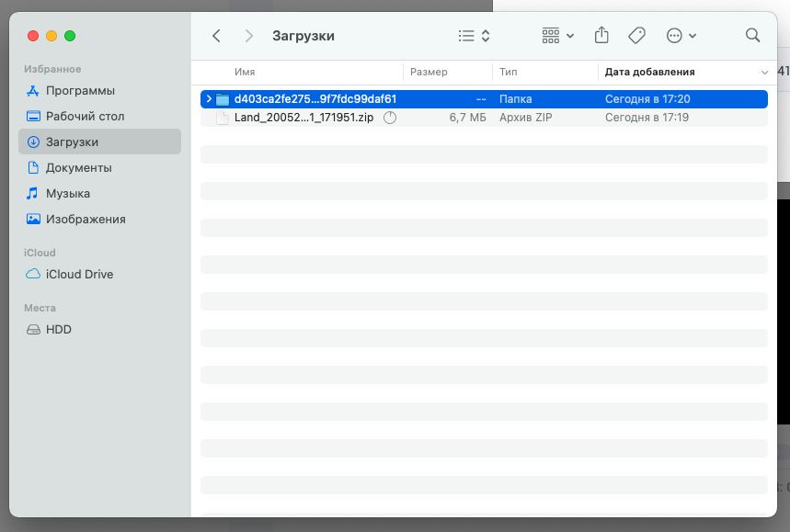Open the grouping options dropdown
Screen dimensions: 790x532
(557, 36)
